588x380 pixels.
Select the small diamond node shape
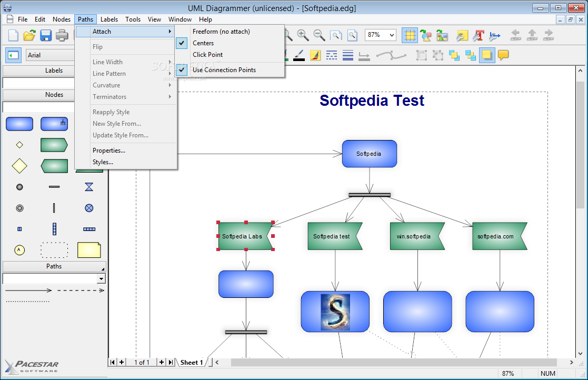pyautogui.click(x=19, y=145)
